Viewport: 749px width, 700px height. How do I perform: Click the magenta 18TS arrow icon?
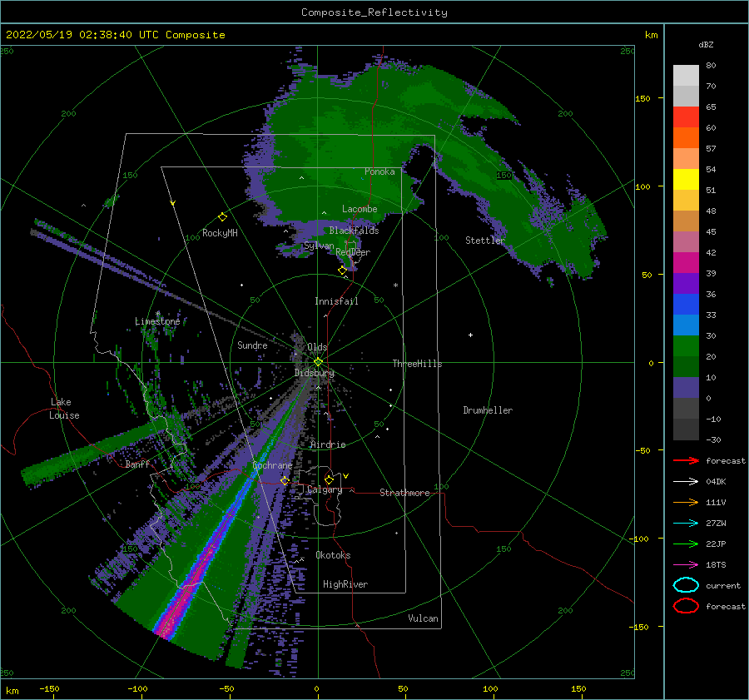(686, 565)
